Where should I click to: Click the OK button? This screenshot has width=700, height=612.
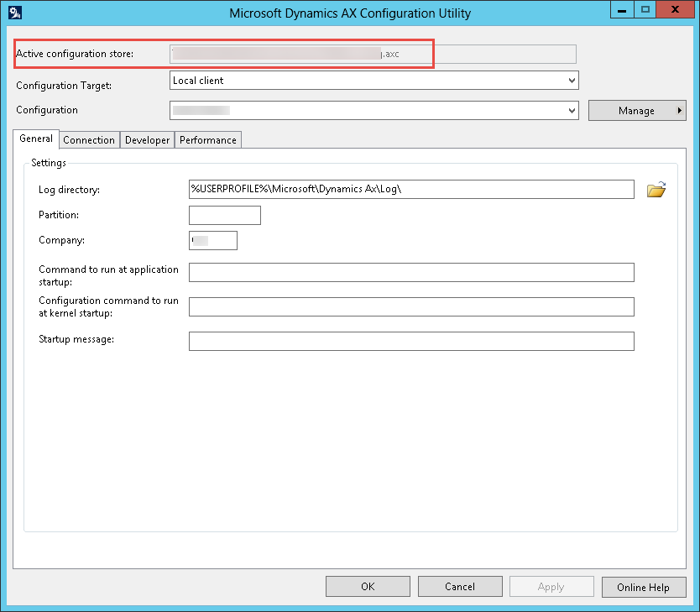tap(368, 586)
